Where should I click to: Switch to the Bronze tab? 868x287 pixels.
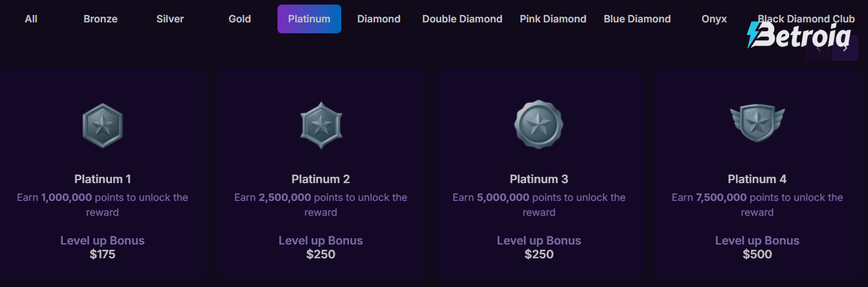pos(101,19)
